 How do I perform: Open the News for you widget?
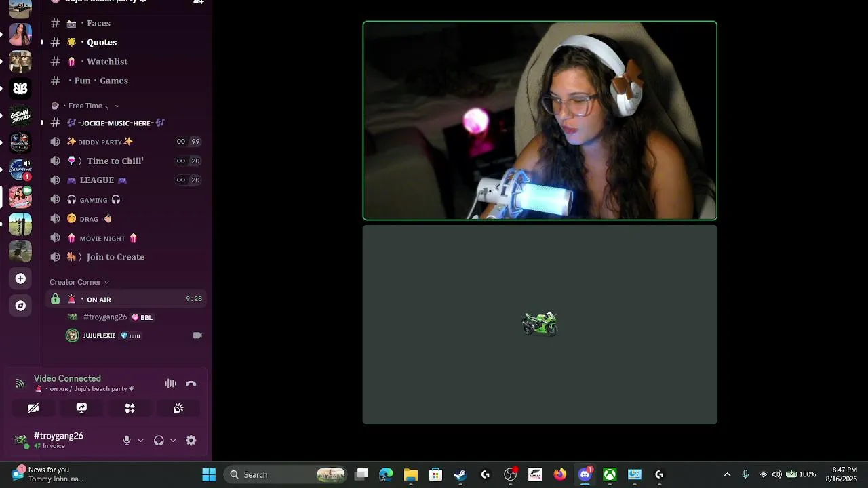[47, 474]
